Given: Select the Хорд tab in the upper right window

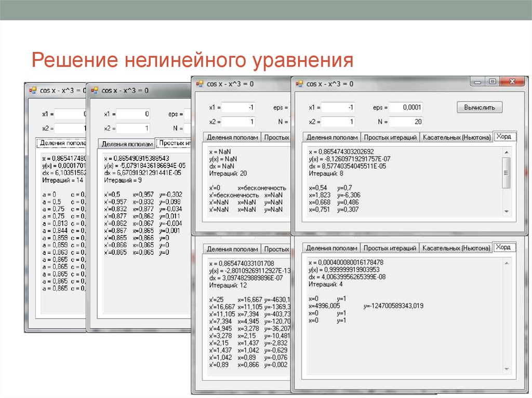Looking at the screenshot, I should [503, 136].
